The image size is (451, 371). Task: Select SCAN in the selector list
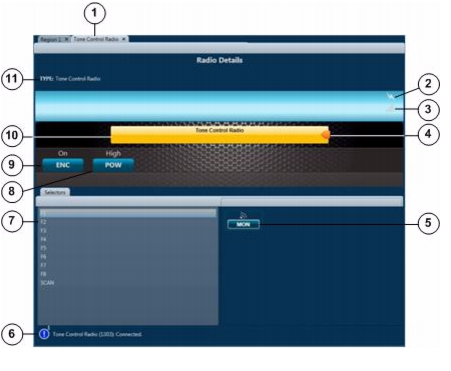tap(128, 283)
